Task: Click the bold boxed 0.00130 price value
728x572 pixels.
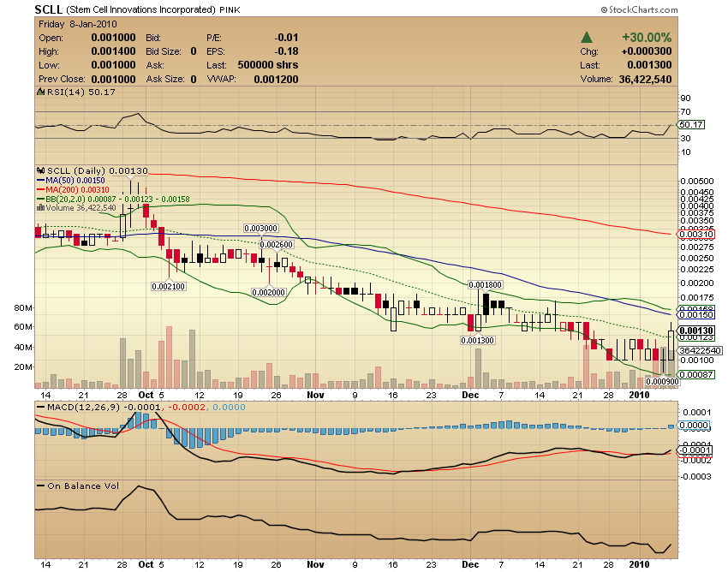Action: [x=696, y=331]
